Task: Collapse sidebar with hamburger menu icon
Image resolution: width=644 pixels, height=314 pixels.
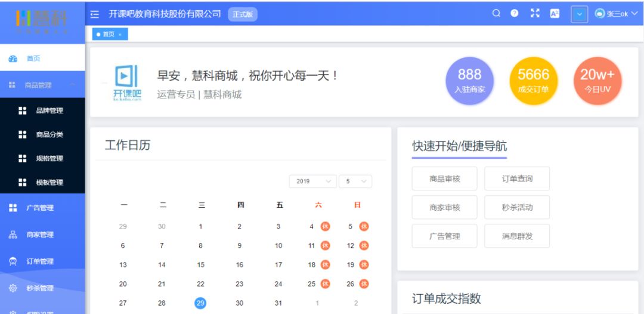Action: pos(95,14)
